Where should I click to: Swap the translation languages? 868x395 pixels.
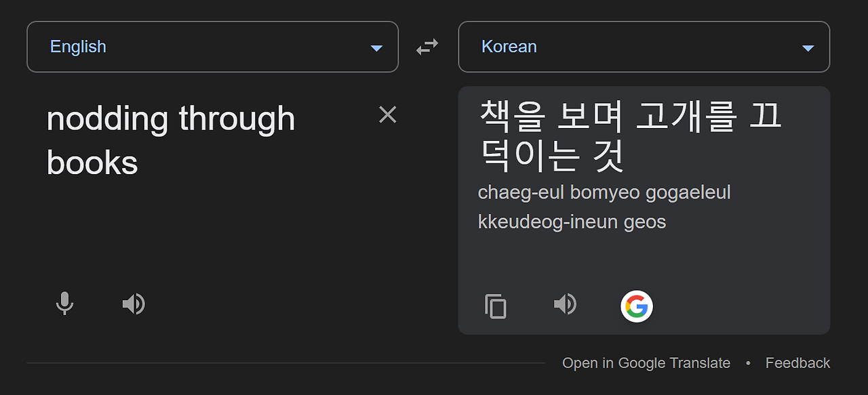(427, 46)
